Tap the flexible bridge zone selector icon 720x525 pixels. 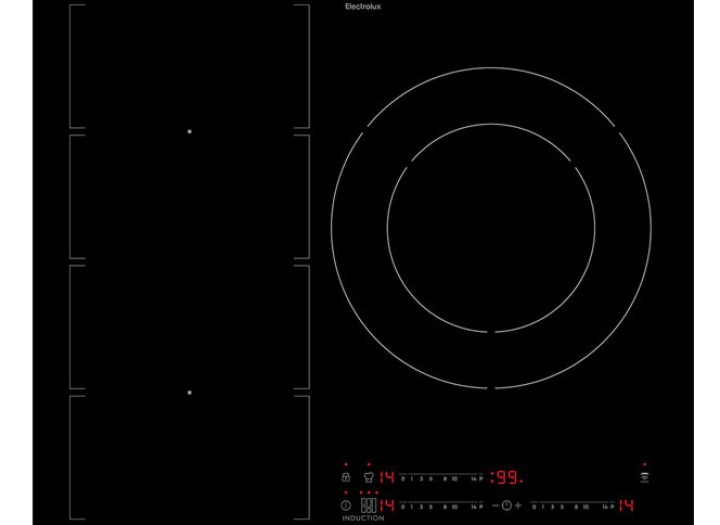click(x=368, y=506)
